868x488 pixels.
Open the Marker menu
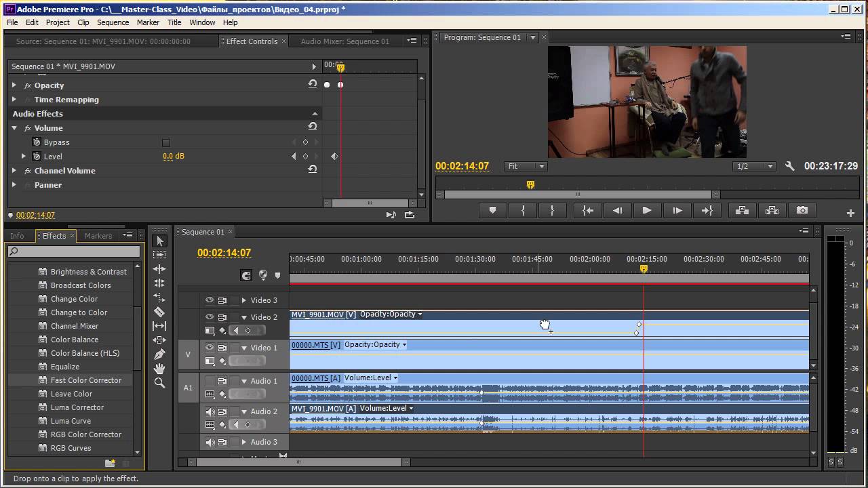coord(148,22)
